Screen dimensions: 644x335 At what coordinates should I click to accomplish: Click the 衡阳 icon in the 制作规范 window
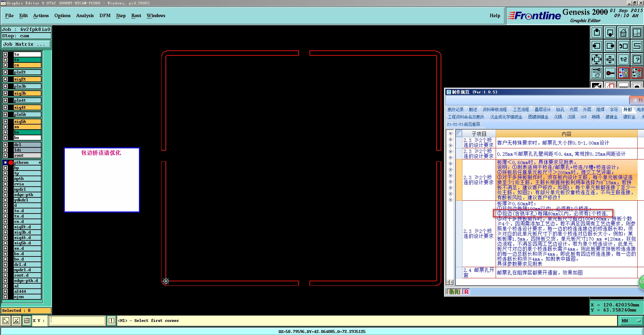tap(455, 292)
